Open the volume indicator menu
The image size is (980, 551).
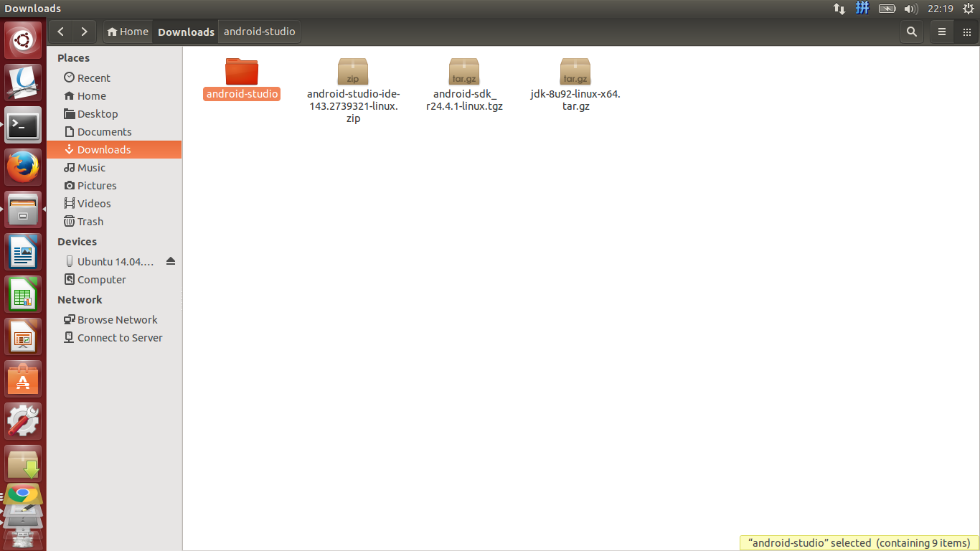[911, 9]
